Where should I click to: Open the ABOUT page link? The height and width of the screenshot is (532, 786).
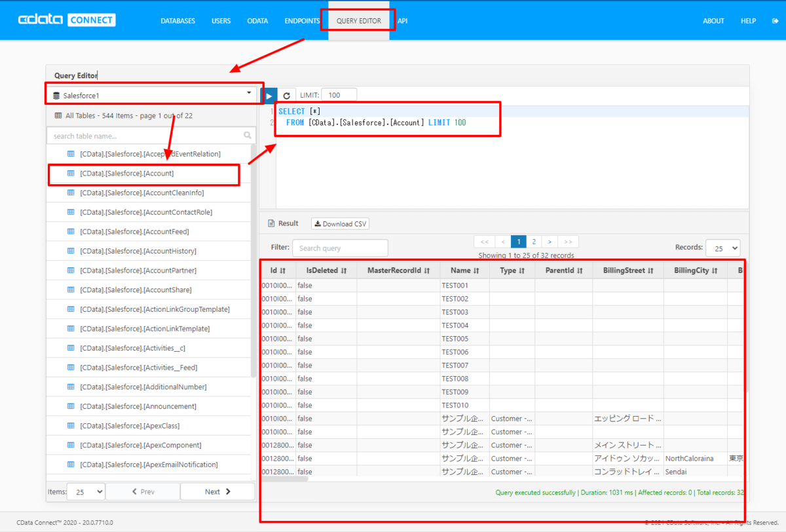click(x=713, y=21)
